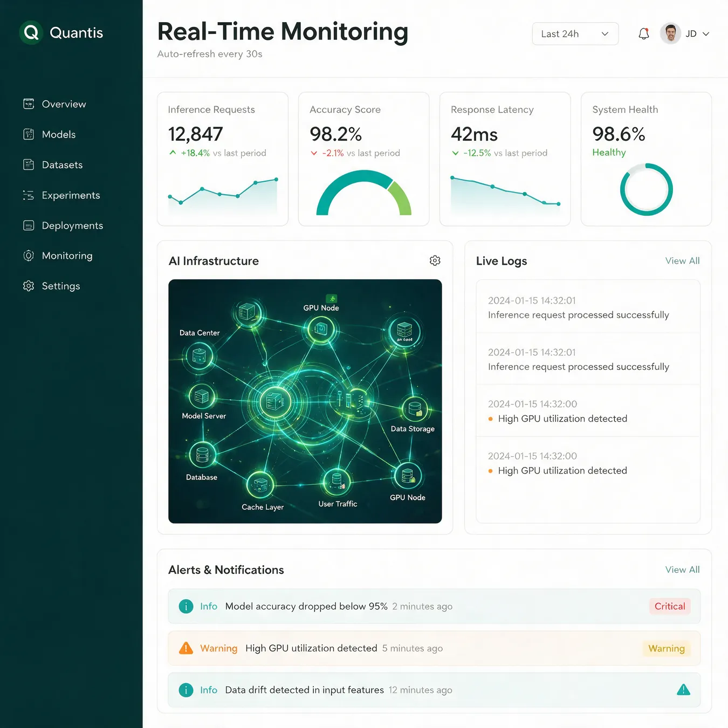Image resolution: width=728 pixels, height=728 pixels.
Task: Click teal triangle on data drift alert
Action: (x=683, y=690)
